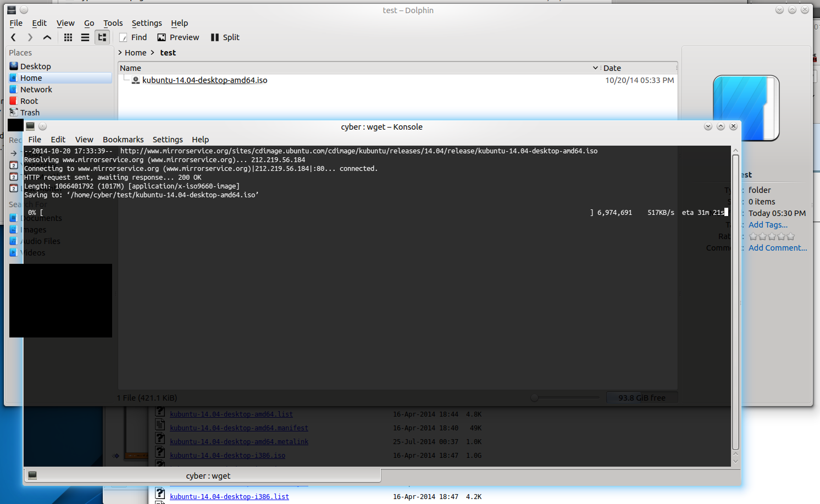Open Konsole File menu

35,140
